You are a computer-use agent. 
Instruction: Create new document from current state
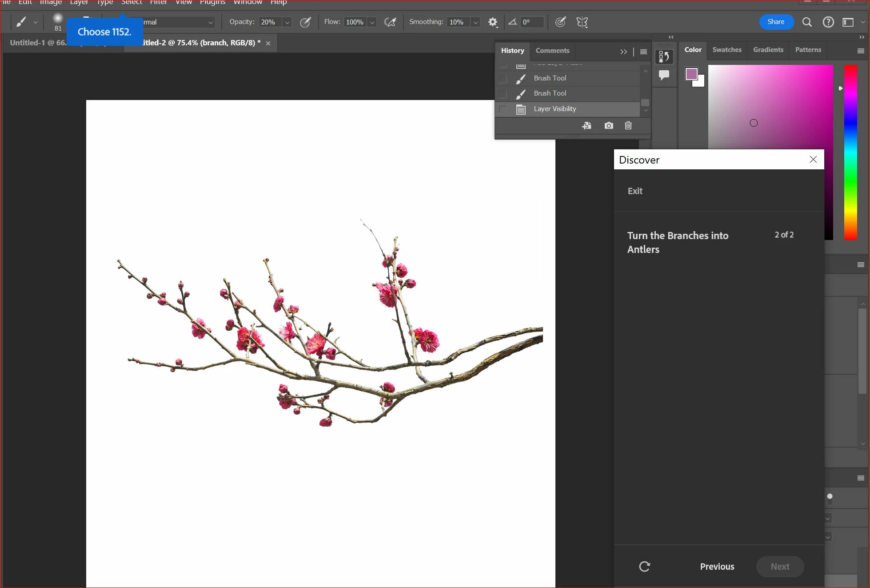tap(587, 126)
